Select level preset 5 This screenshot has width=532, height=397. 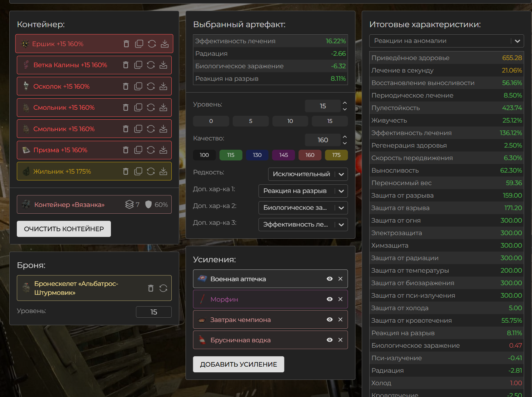(x=250, y=121)
